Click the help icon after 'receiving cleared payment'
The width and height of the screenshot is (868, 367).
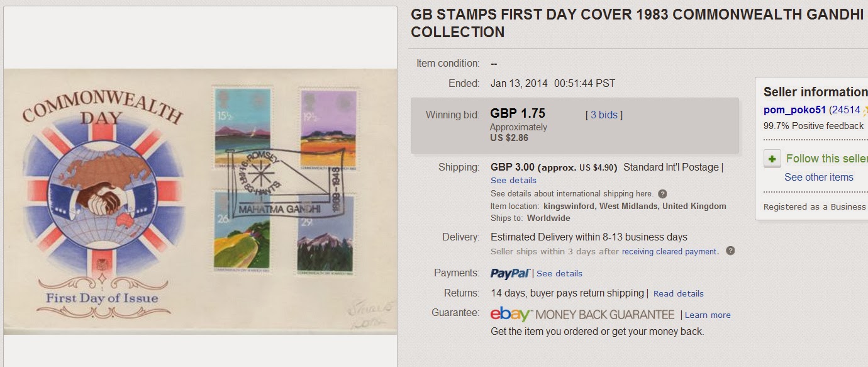(730, 251)
